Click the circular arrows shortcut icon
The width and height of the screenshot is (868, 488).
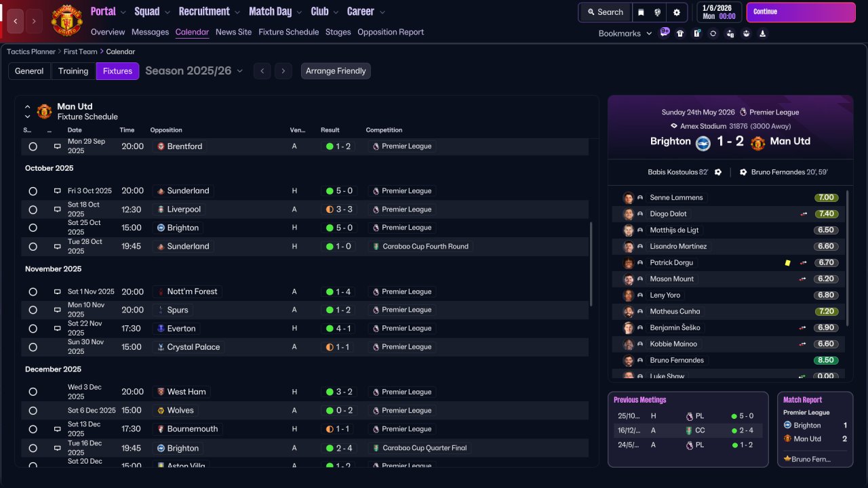[713, 33]
